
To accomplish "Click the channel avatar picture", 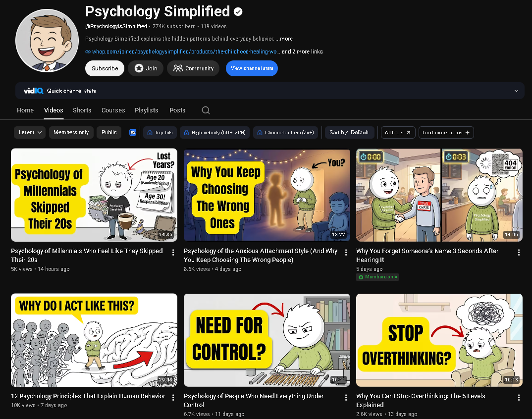I will [47, 41].
